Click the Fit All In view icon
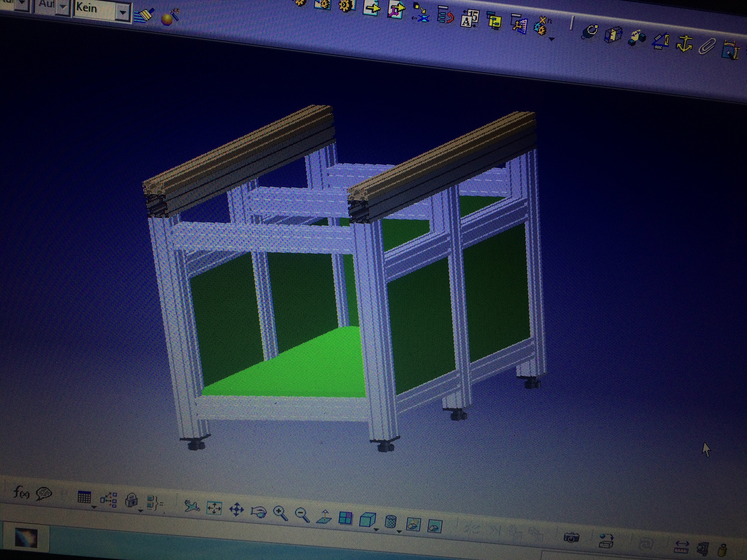 (214, 508)
